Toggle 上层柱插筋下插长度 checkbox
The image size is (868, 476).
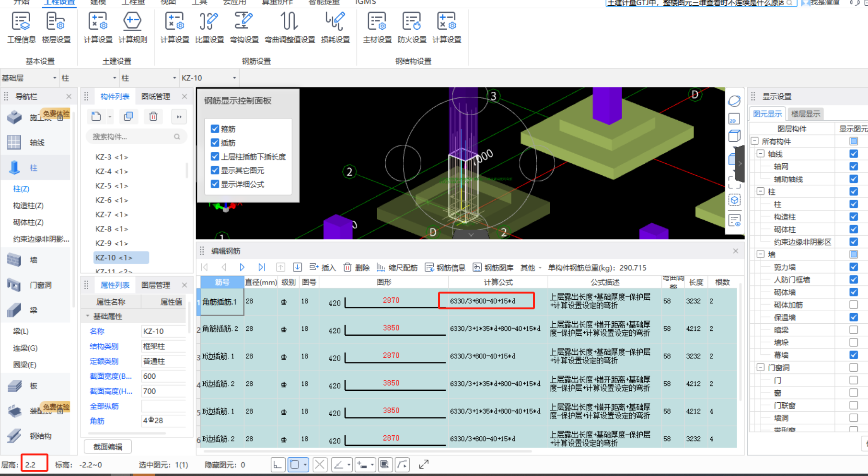(215, 157)
